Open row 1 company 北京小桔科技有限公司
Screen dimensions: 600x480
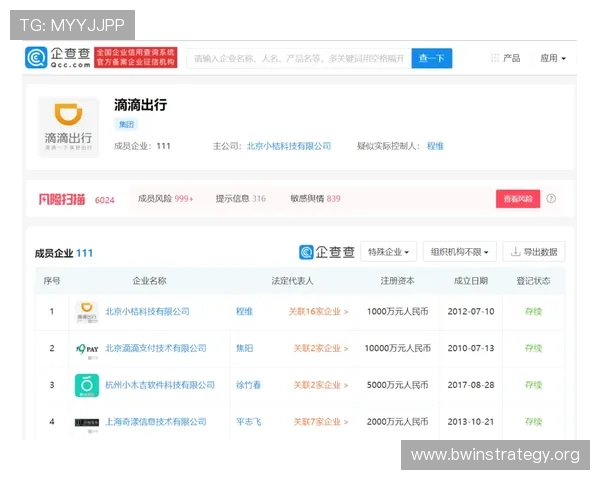click(147, 312)
